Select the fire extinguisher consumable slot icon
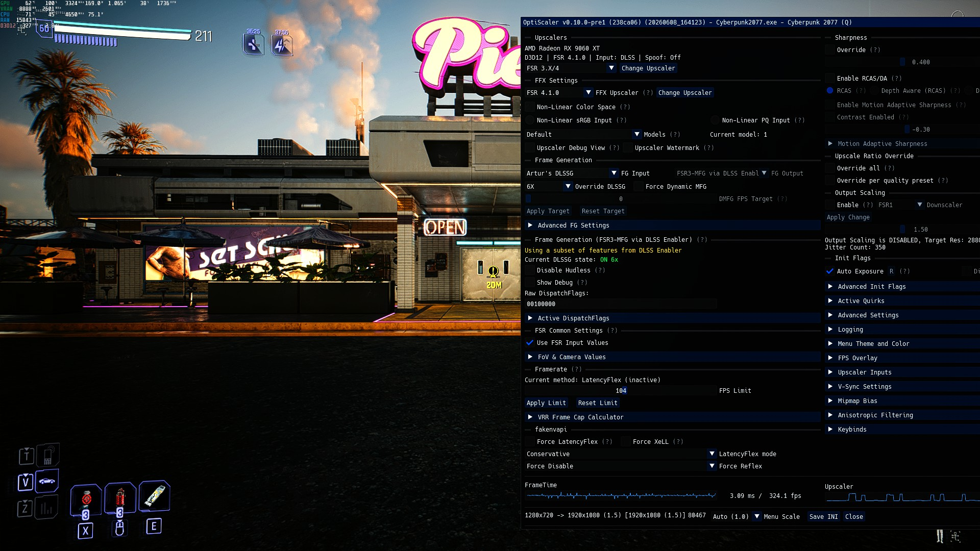This screenshot has width=980, height=551. [120, 497]
